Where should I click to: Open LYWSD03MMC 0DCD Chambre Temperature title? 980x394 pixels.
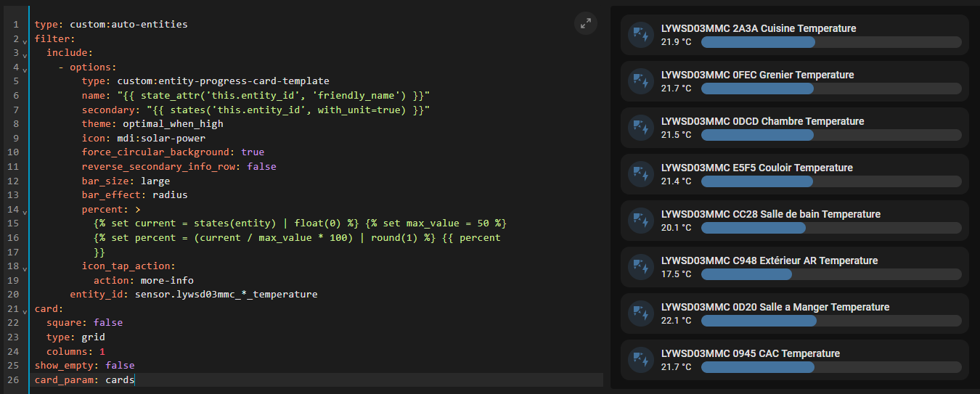point(762,121)
